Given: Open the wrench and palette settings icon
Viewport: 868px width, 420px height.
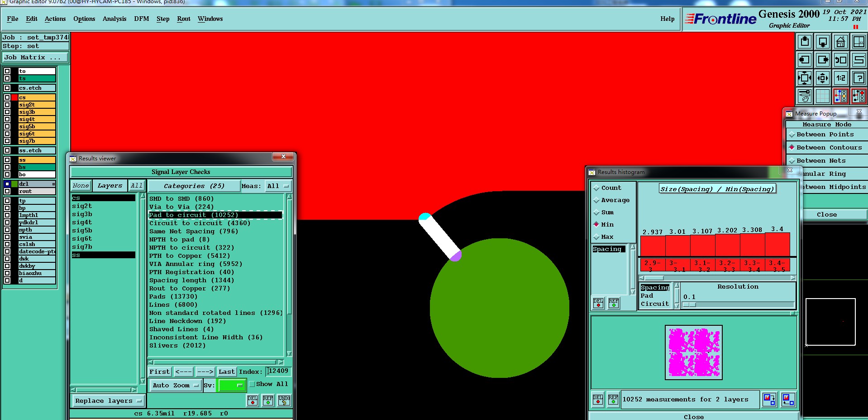Looking at the screenshot, I should [805, 96].
